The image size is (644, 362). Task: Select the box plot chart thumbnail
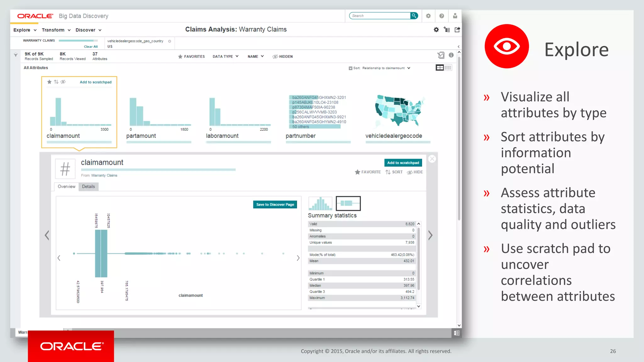tap(348, 203)
